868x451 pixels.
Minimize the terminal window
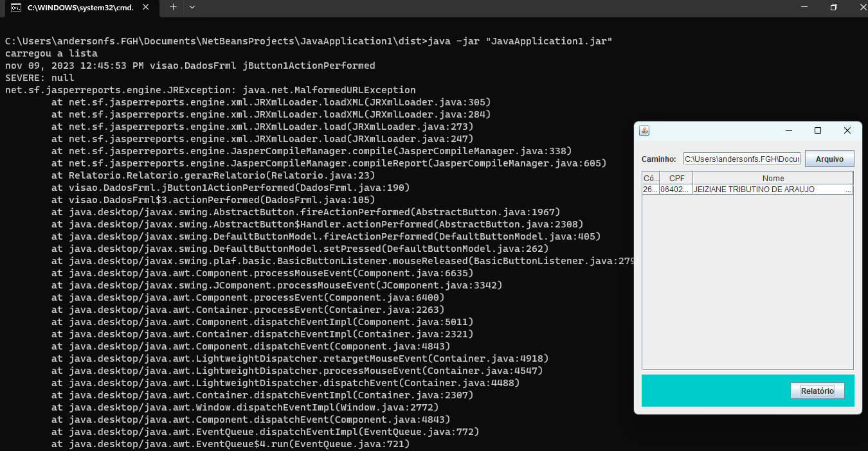click(804, 7)
